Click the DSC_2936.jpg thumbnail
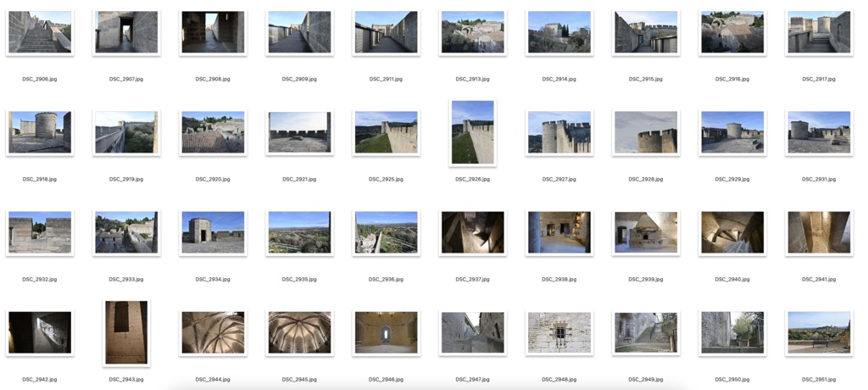Image resolution: width=868 pixels, height=390 pixels. point(387,232)
